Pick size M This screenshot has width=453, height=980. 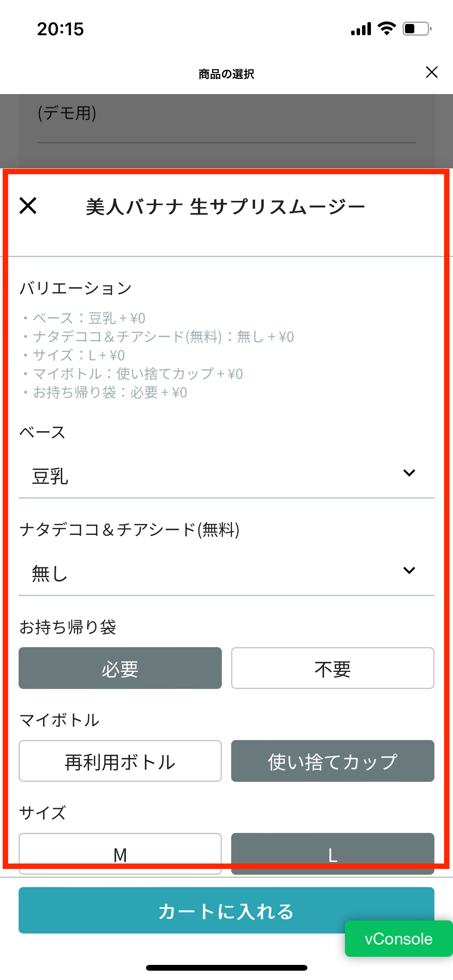pos(120,854)
